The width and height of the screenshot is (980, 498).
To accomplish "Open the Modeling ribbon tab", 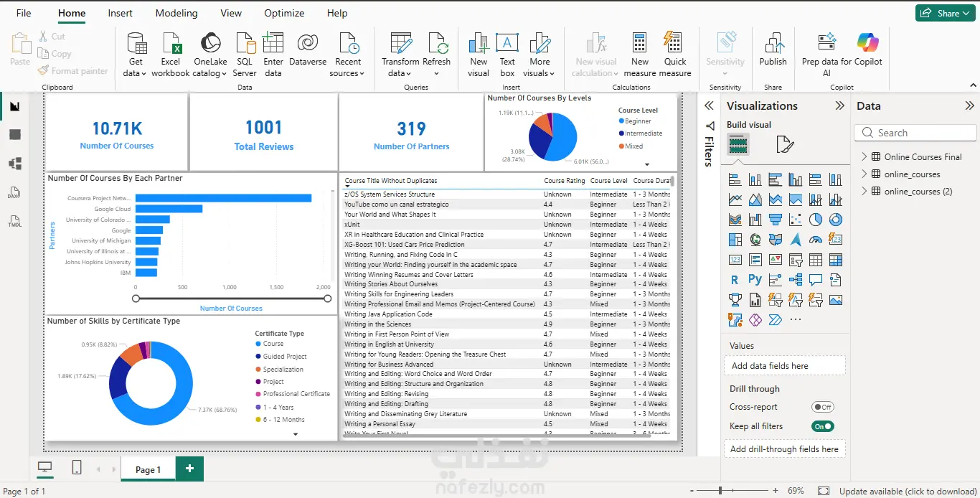I will (176, 13).
